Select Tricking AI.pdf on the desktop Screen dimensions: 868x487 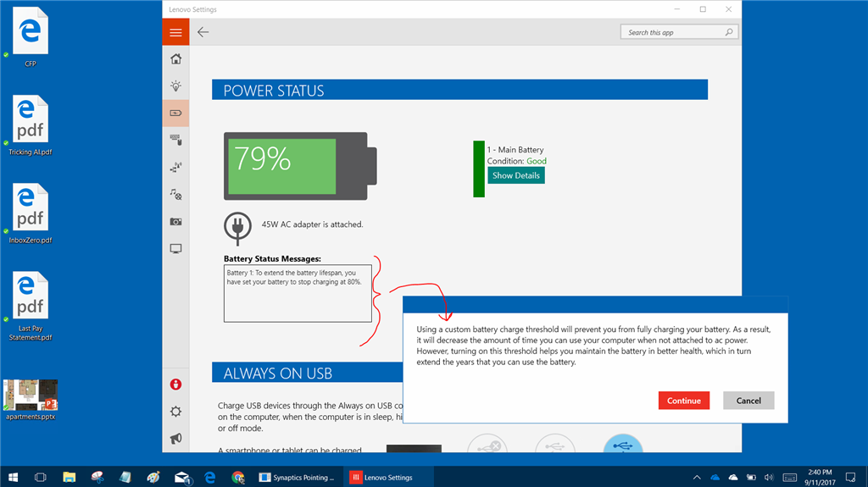[x=31, y=125]
